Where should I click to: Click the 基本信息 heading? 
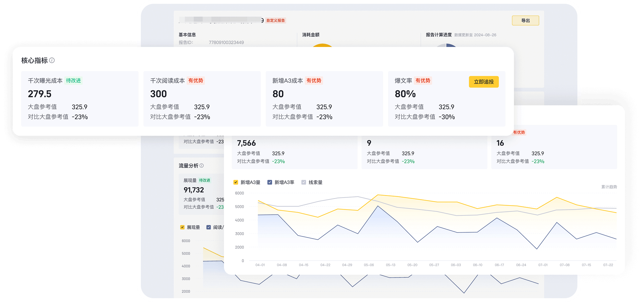[187, 35]
